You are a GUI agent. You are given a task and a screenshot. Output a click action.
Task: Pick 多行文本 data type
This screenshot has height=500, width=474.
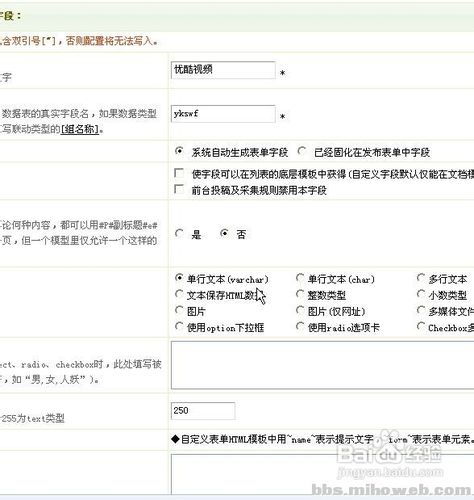pyautogui.click(x=421, y=278)
